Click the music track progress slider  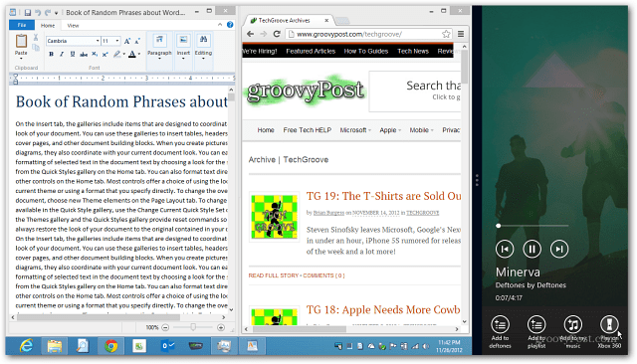pos(533,226)
